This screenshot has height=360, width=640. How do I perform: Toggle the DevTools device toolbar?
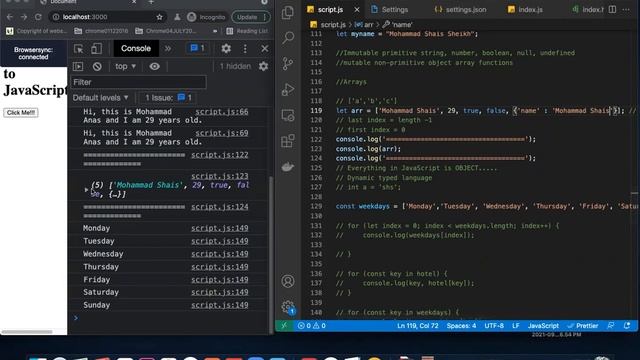[x=96, y=49]
